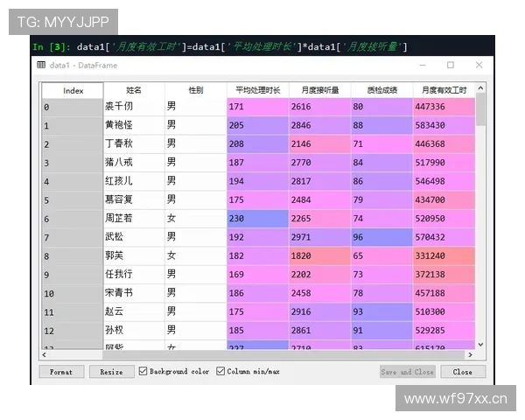
Task: Maximize the data1 DataFrame window
Action: 451,65
